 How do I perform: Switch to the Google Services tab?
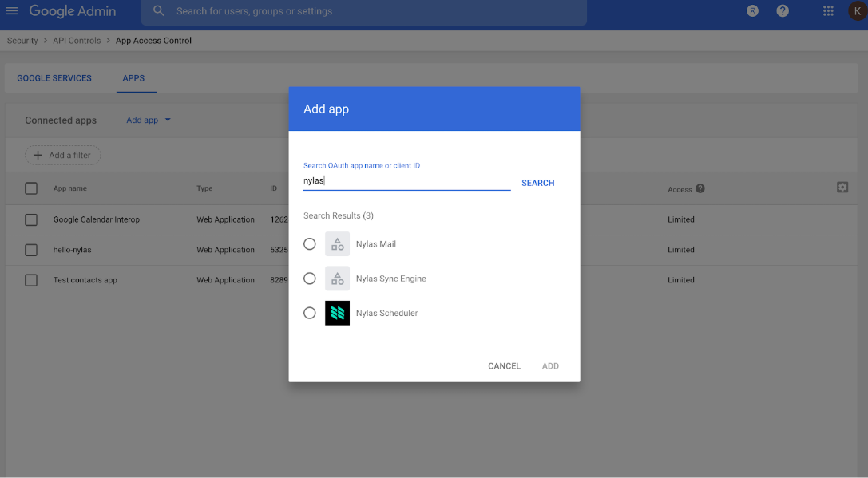[54, 78]
